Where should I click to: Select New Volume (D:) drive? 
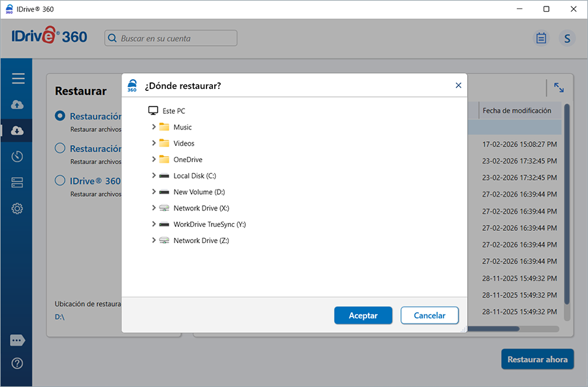tap(199, 192)
